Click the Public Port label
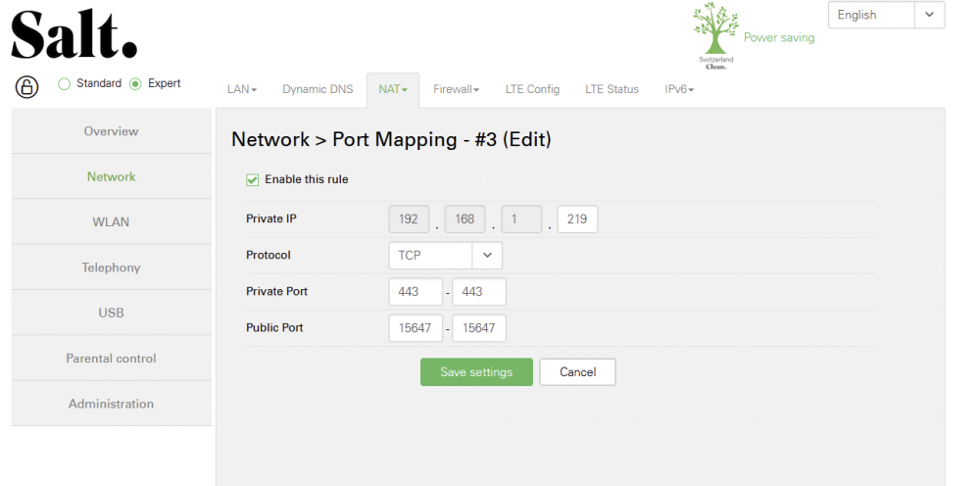980x486 pixels. (274, 328)
